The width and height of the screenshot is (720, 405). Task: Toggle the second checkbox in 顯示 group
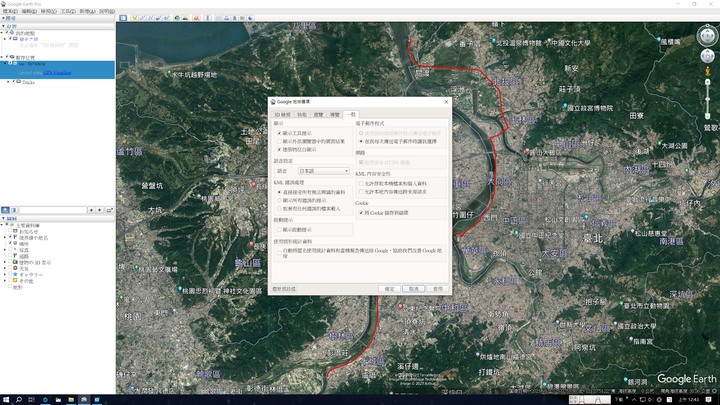279,141
